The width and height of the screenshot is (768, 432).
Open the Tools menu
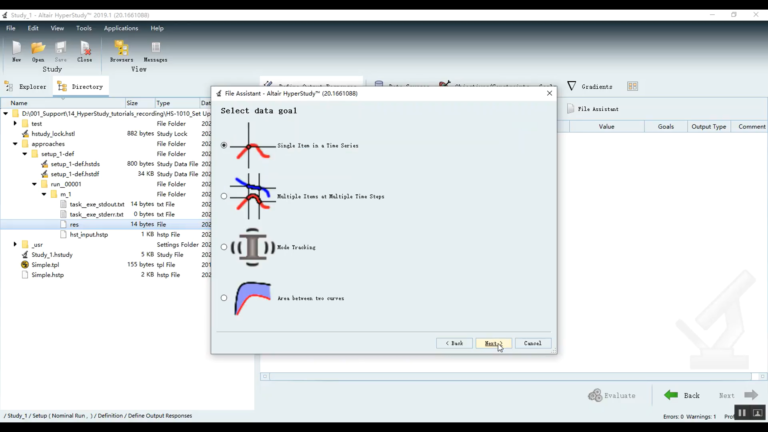coord(84,28)
